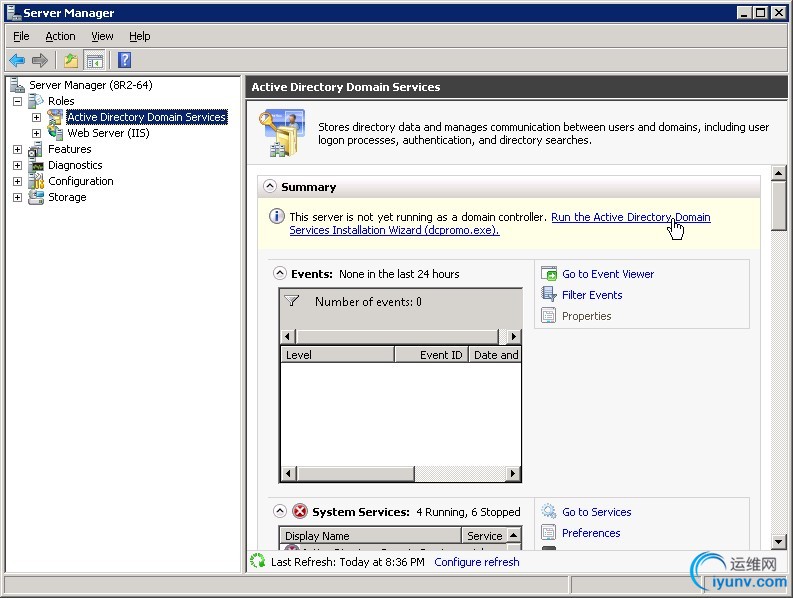Expand the Diagnostics tree node
This screenshot has width=793, height=598.
click(x=17, y=165)
